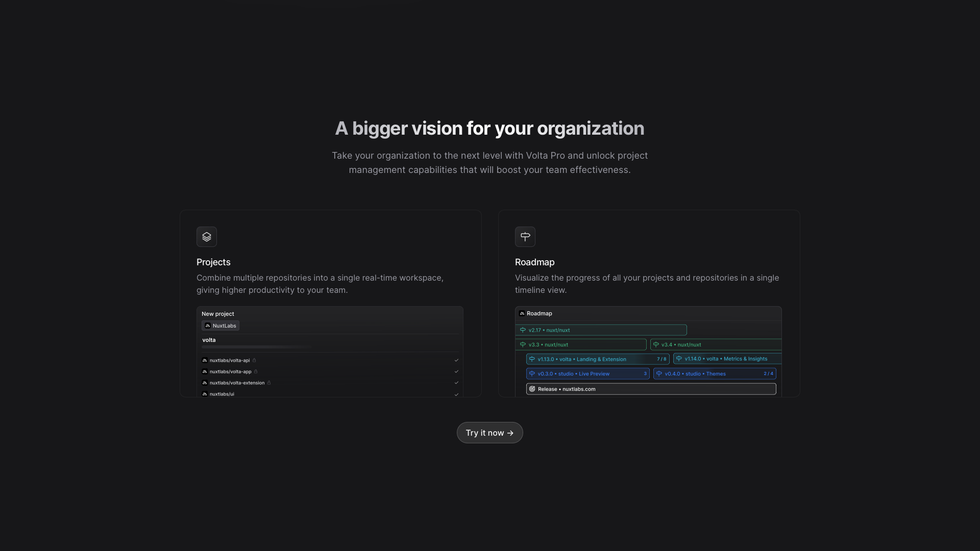The height and width of the screenshot is (551, 980).
Task: Click milestone icon on v1.14.0 bar
Action: [679, 359]
